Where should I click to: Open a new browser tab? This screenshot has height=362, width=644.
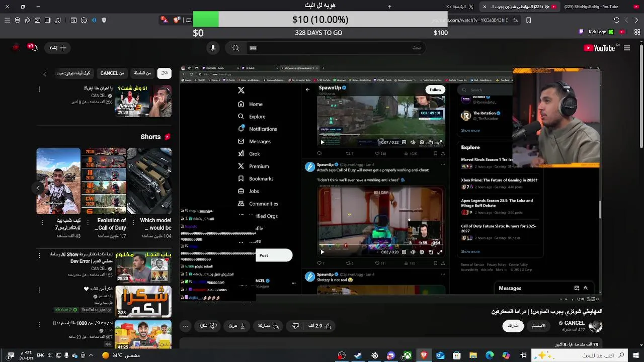(389, 7)
